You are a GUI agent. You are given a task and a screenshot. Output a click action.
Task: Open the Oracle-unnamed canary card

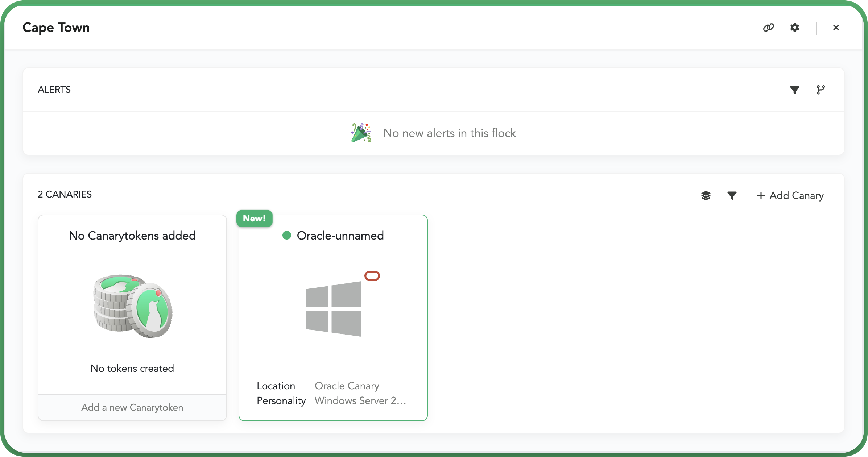tap(333, 318)
